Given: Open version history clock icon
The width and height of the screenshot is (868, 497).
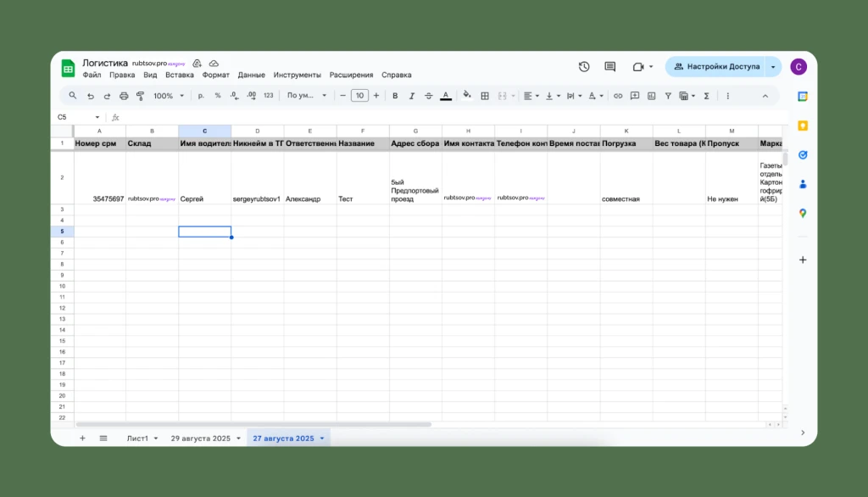Looking at the screenshot, I should pos(584,66).
